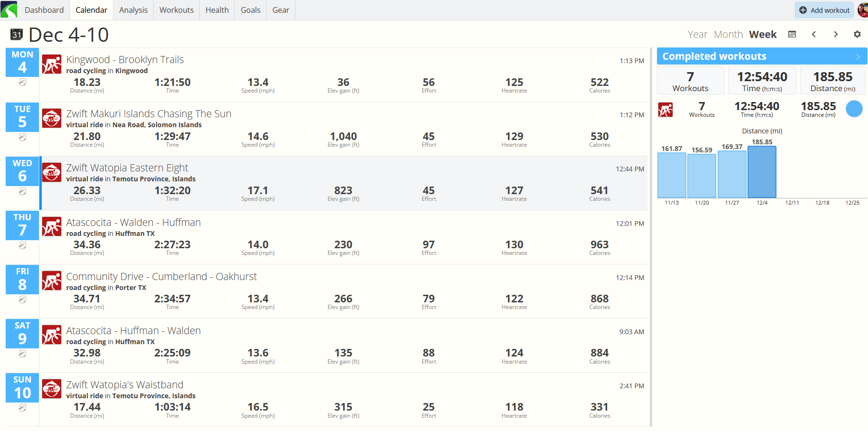Click the 1:13 PM time on Kingwood workout
868x431 pixels.
[x=632, y=61]
